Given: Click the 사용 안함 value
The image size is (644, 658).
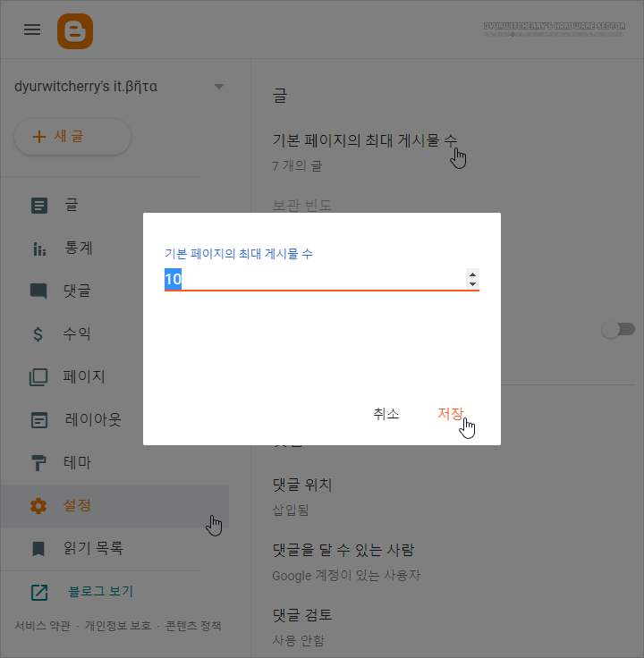Looking at the screenshot, I should (x=299, y=640).
